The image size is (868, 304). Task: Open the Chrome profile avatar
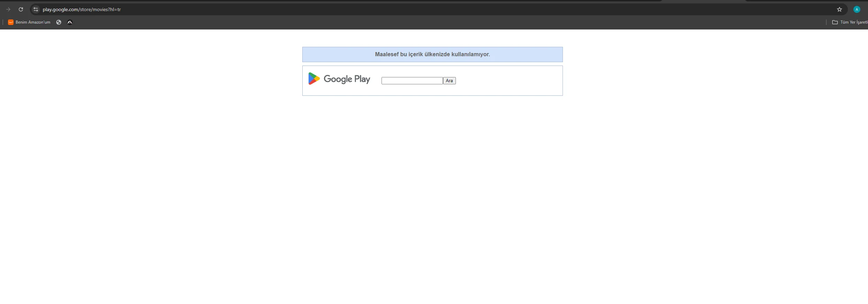pyautogui.click(x=857, y=9)
